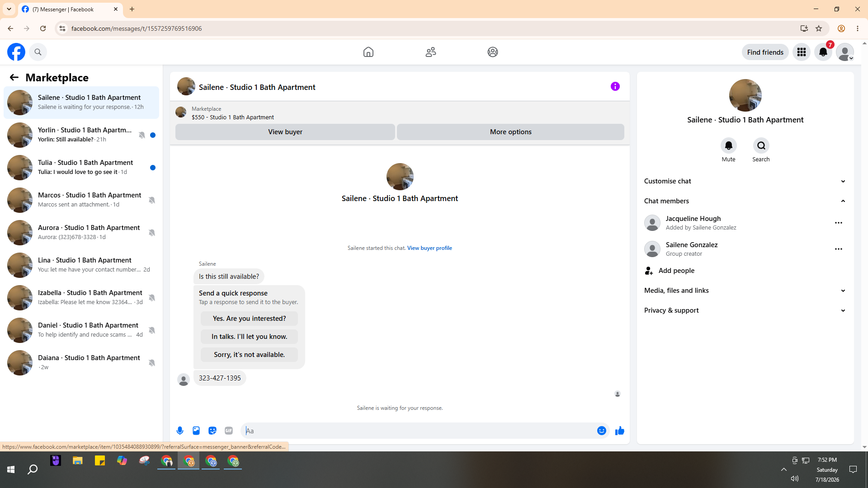Screen dimensions: 868x488
Task: Go to the Home feed icon
Action: tap(368, 52)
